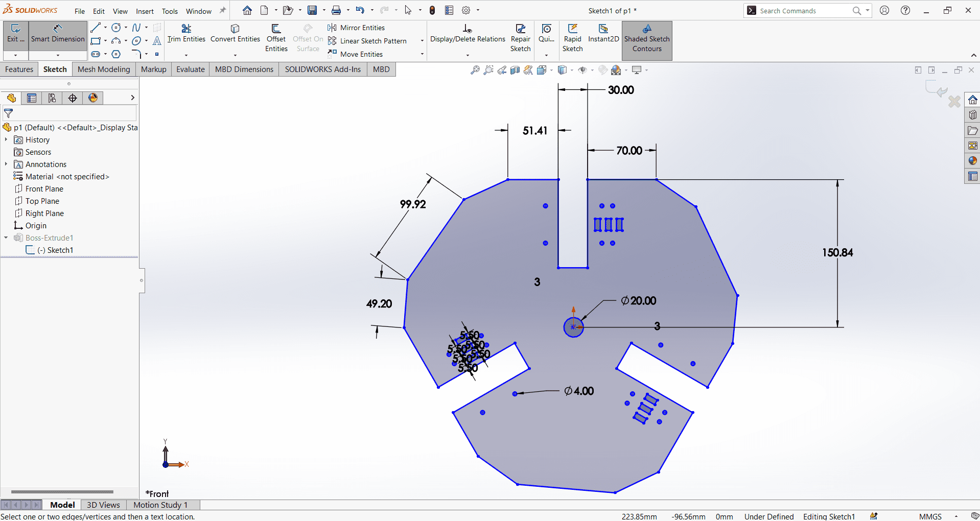Switch to the Features tab
This screenshot has height=521, width=980.
[19, 69]
